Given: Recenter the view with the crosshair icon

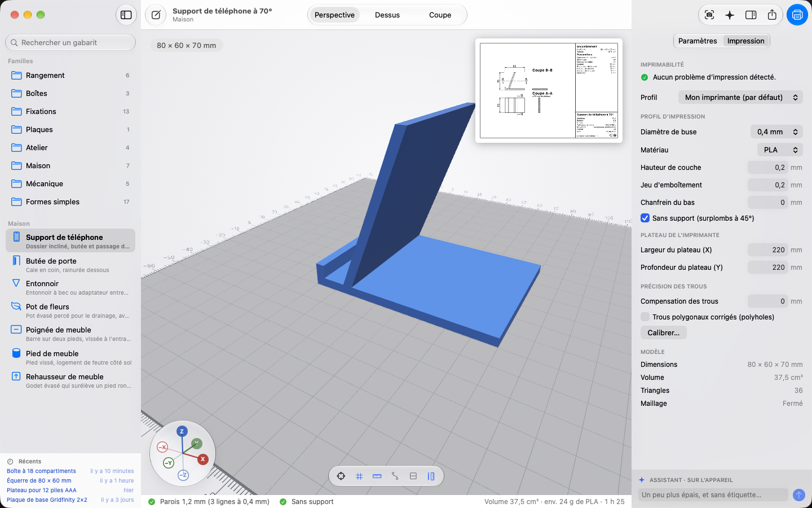Looking at the screenshot, I should point(341,476).
